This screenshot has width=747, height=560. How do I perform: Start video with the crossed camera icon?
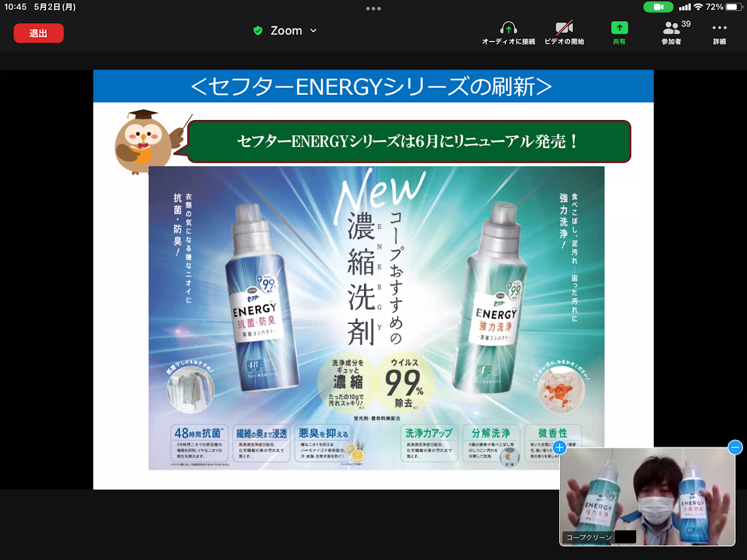[564, 27]
